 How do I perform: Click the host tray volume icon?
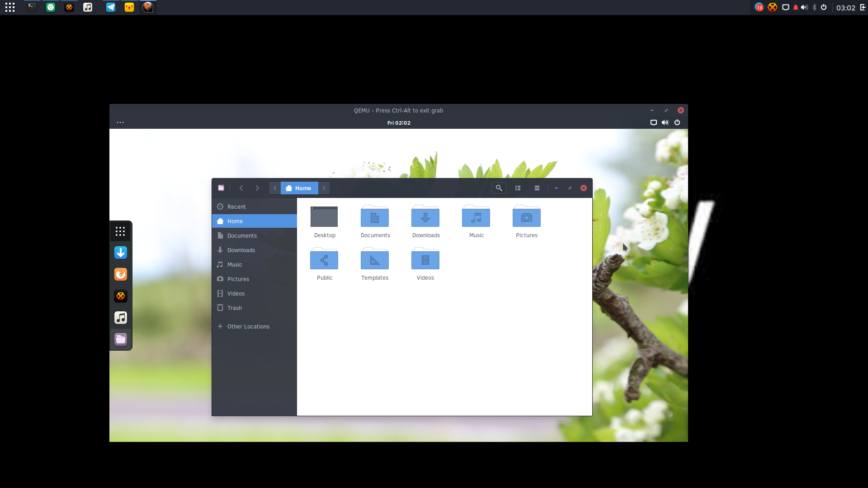(x=804, y=7)
